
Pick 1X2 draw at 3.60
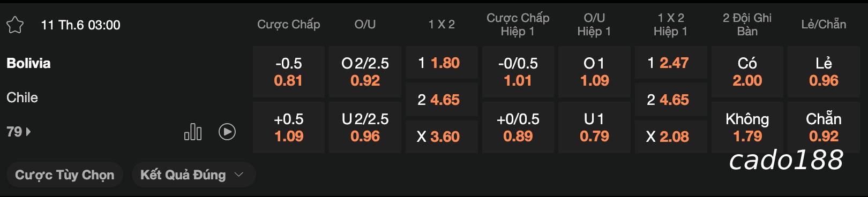(x=442, y=137)
